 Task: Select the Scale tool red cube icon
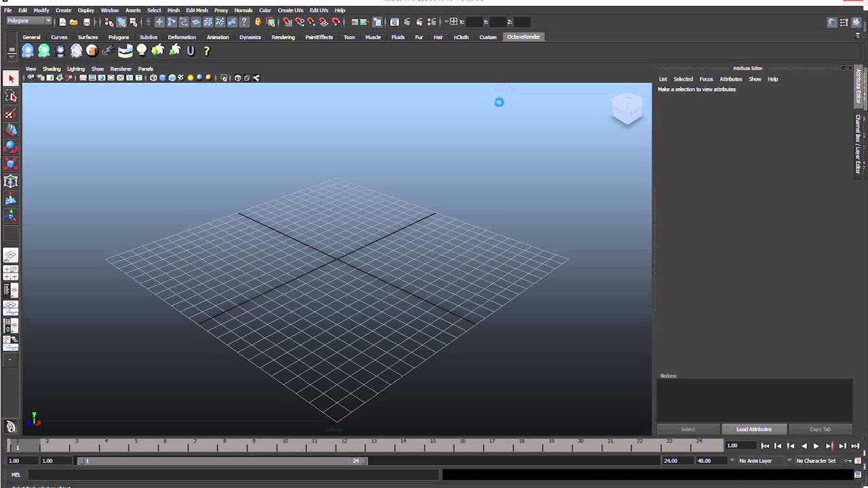click(11, 163)
